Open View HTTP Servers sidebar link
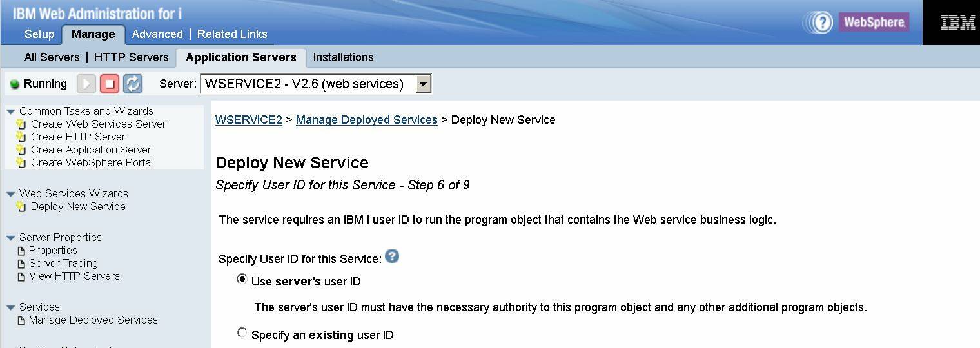 pyautogui.click(x=74, y=276)
